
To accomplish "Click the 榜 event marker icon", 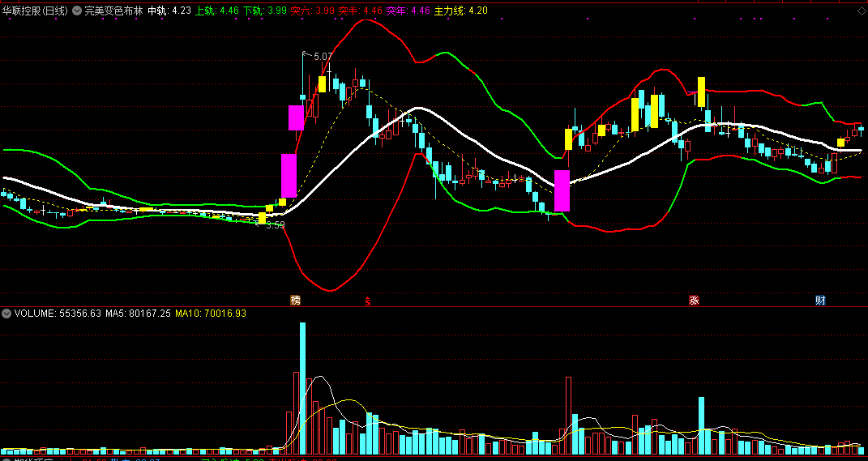I will pyautogui.click(x=296, y=301).
